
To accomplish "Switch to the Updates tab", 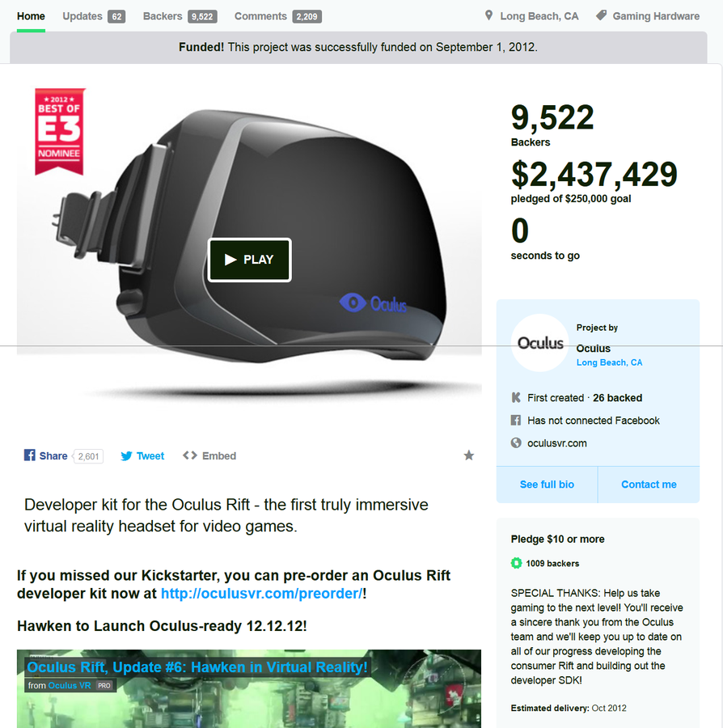I will (94, 16).
